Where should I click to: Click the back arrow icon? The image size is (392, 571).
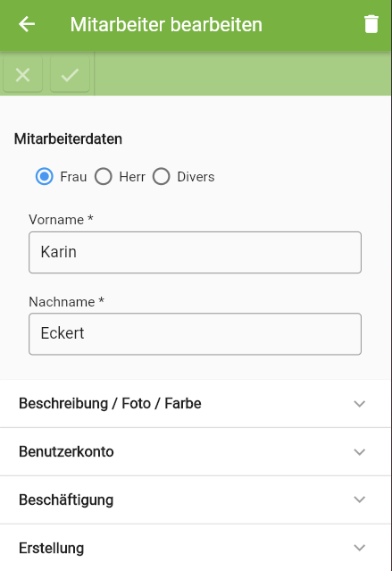[x=27, y=24]
